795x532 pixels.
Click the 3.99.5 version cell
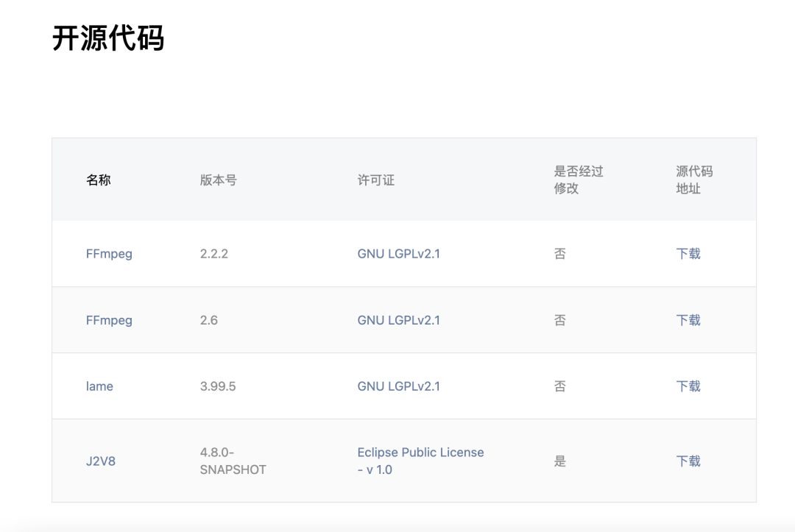pyautogui.click(x=217, y=386)
